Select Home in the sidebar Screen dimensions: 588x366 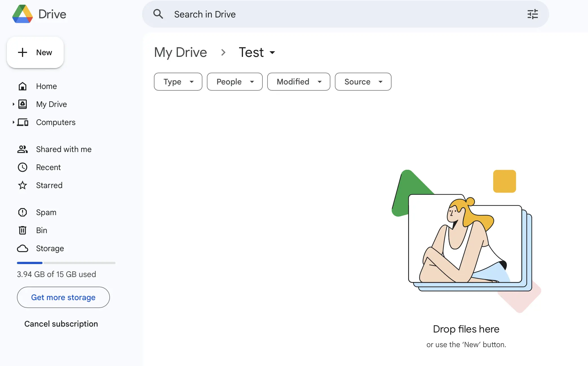(47, 86)
